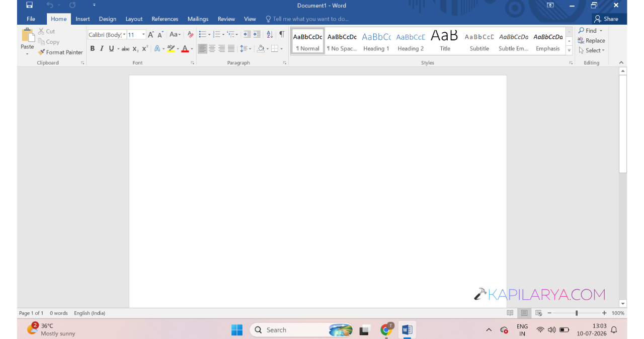The image size is (644, 339).
Task: Switch to the Insert ribbon tab
Action: pos(83,19)
